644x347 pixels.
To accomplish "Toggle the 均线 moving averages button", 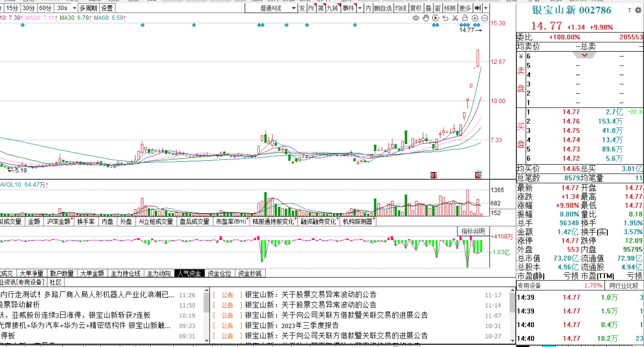I will tap(401, 8).
